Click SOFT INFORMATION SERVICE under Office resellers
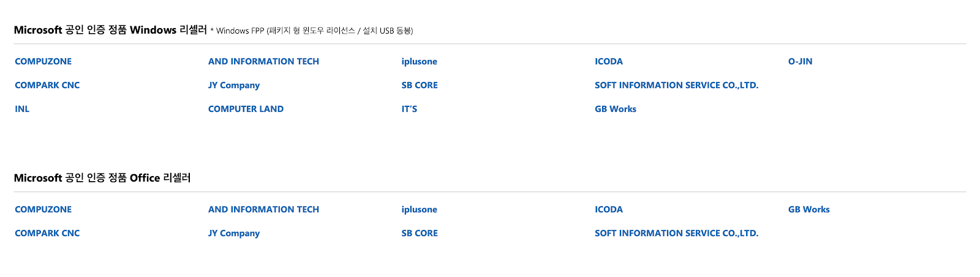The width and height of the screenshot is (980, 277). [x=676, y=233]
